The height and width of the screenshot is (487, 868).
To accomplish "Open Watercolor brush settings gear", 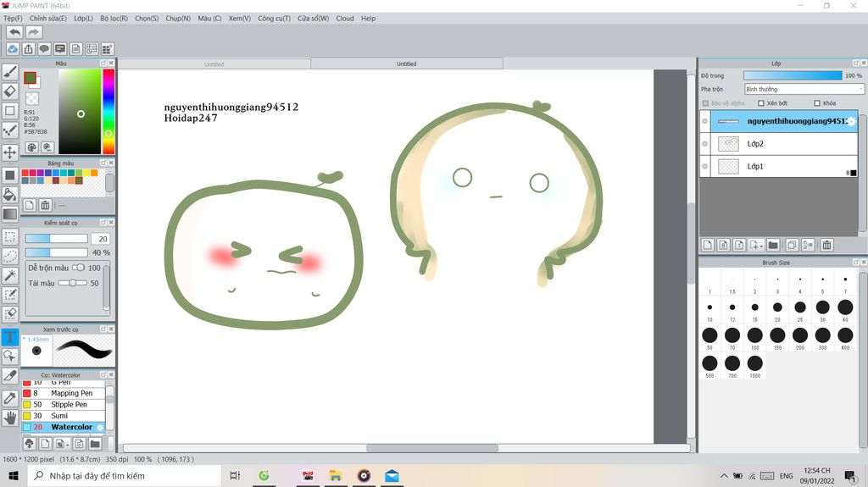I will pos(100,427).
